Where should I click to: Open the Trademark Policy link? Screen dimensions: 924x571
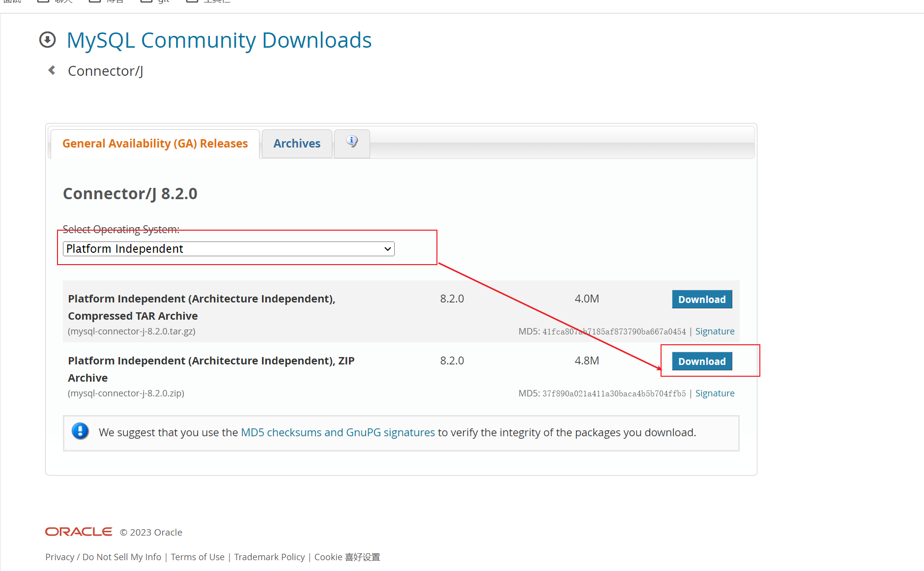tap(269, 557)
